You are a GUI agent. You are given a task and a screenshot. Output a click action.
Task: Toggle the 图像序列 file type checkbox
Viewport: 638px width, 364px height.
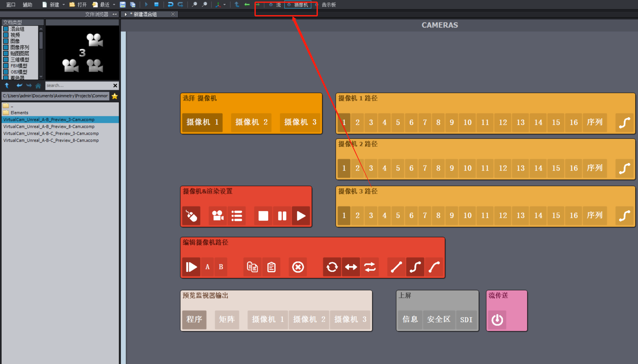(6, 47)
